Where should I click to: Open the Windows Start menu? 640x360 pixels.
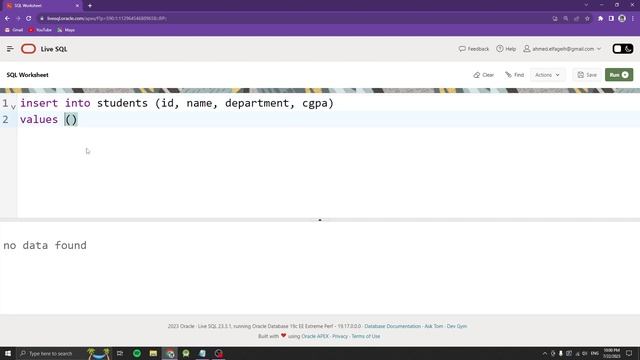pos(8,353)
